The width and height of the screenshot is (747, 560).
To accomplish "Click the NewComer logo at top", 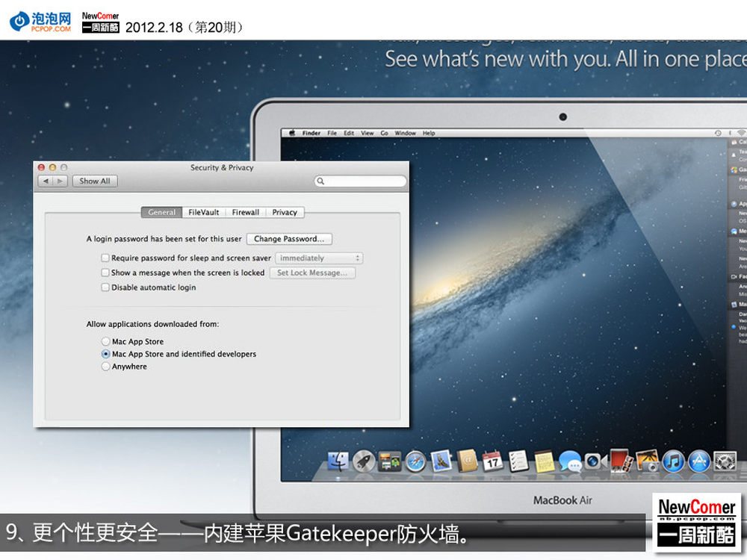I will [x=101, y=22].
